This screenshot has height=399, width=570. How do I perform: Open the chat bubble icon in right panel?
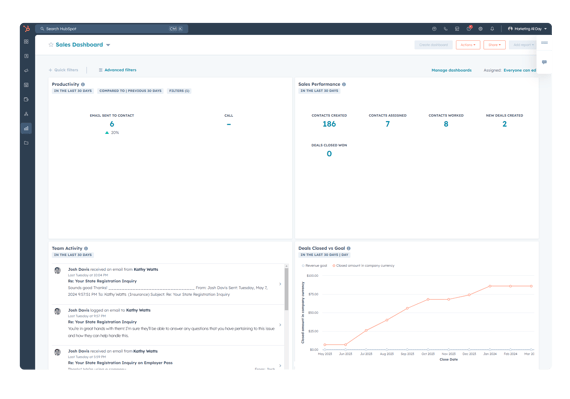[x=544, y=62]
